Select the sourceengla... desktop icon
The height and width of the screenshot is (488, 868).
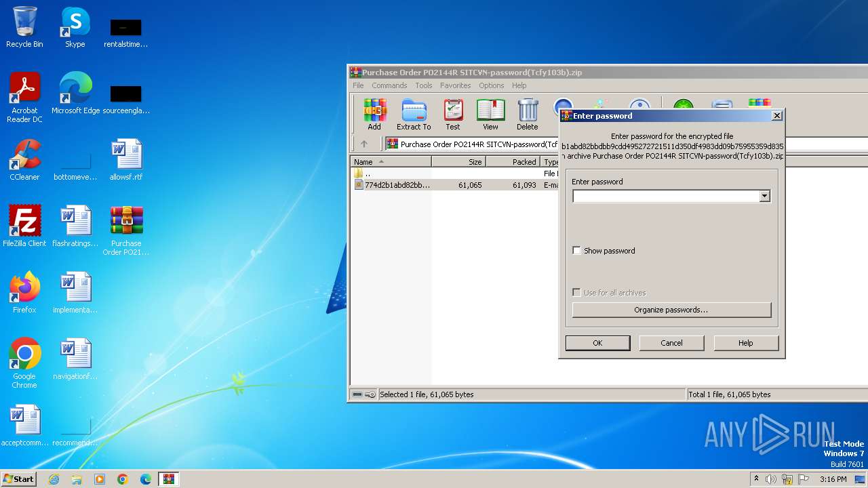click(x=126, y=99)
